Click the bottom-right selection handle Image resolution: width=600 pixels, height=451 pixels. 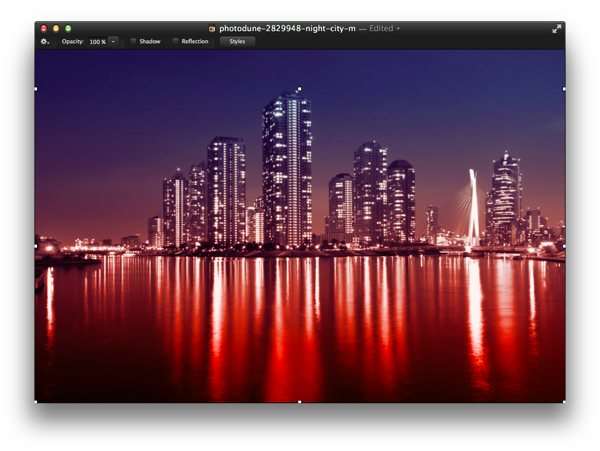tap(564, 402)
